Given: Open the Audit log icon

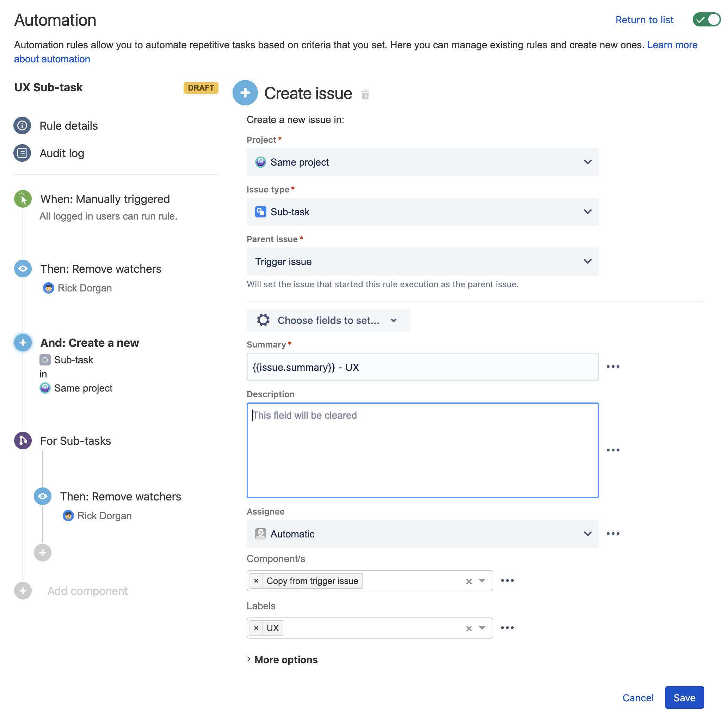Looking at the screenshot, I should click(22, 153).
